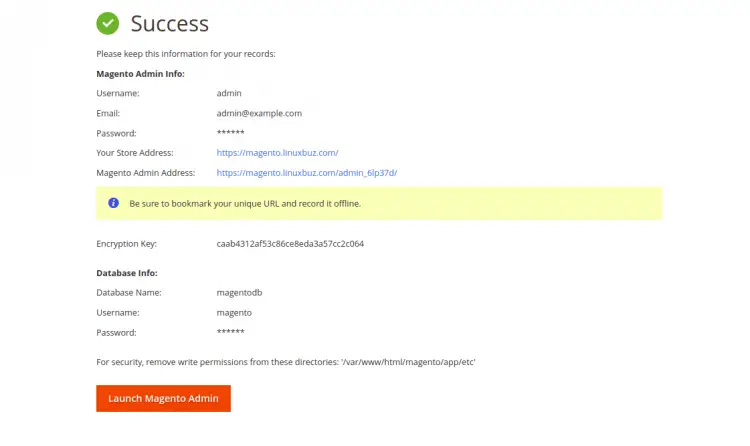Click the Your Store Address label

tap(135, 153)
